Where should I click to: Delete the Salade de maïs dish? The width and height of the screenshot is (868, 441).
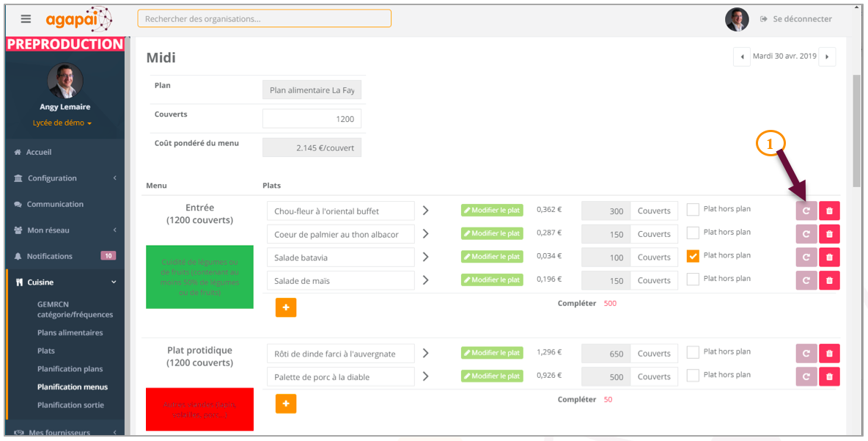click(829, 281)
